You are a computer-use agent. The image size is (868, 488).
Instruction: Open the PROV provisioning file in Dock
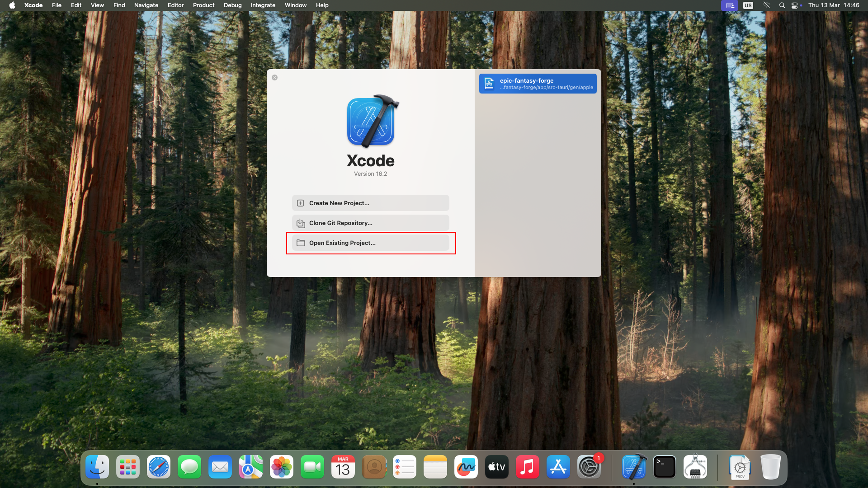click(x=740, y=467)
